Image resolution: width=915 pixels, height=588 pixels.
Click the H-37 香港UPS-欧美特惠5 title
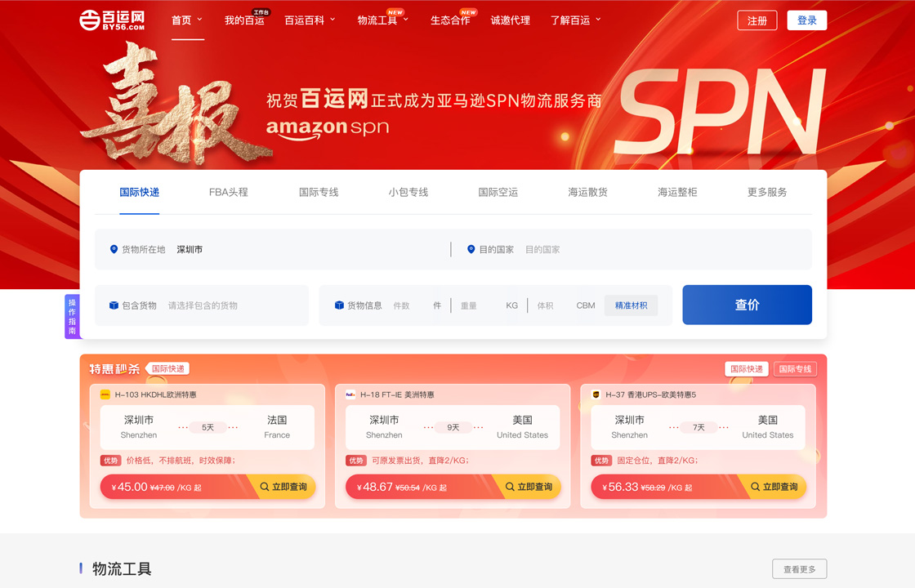650,394
